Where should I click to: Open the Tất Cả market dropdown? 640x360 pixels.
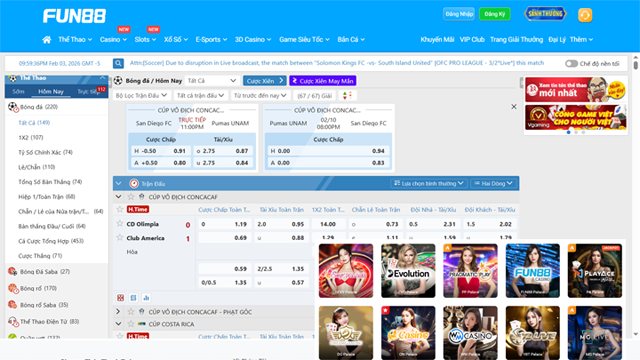(211, 81)
